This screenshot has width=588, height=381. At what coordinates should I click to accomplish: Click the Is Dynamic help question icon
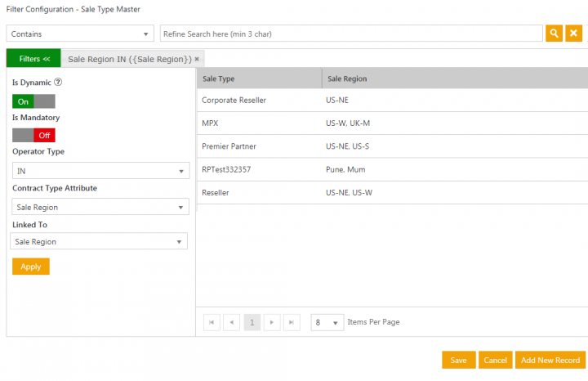coord(58,83)
